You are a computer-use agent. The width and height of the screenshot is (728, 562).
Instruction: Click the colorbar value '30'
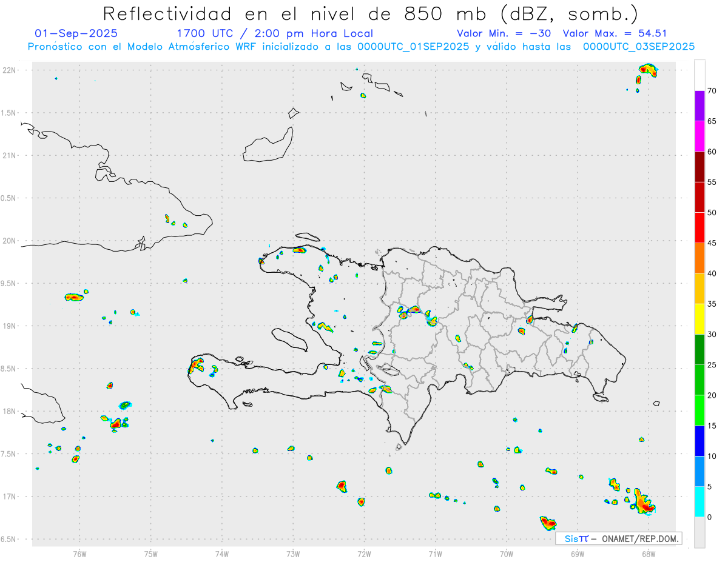coord(712,335)
